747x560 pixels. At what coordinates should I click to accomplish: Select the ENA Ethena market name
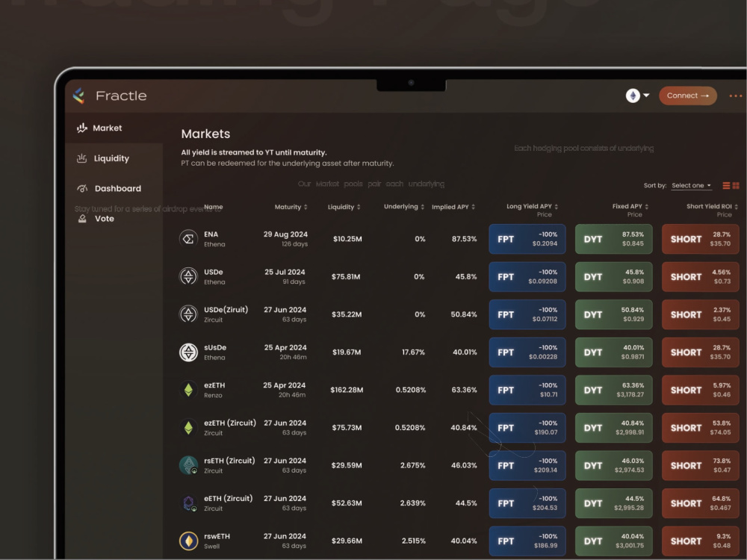tap(214, 239)
